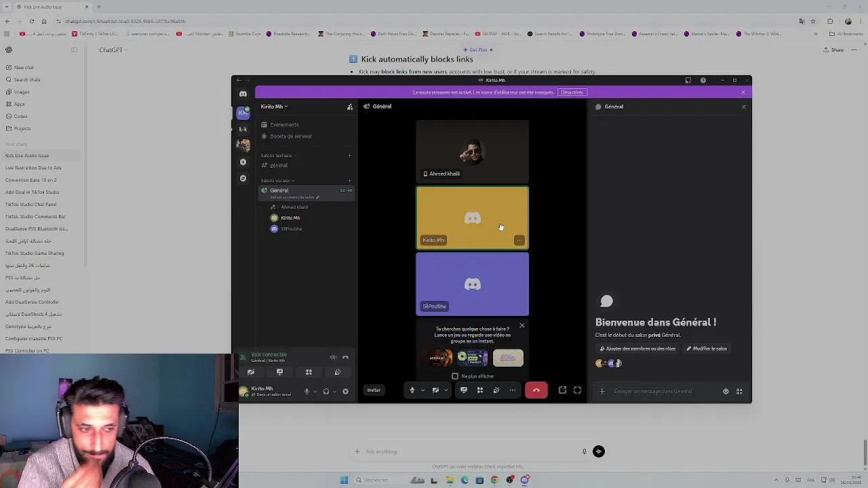
Task: Mute microphone in user panel
Action: pyautogui.click(x=307, y=391)
